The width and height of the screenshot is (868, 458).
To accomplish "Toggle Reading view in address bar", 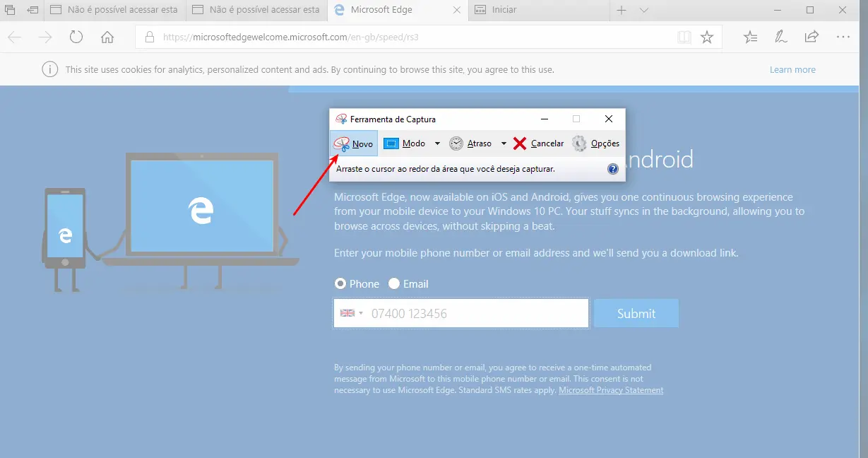I will click(x=684, y=37).
